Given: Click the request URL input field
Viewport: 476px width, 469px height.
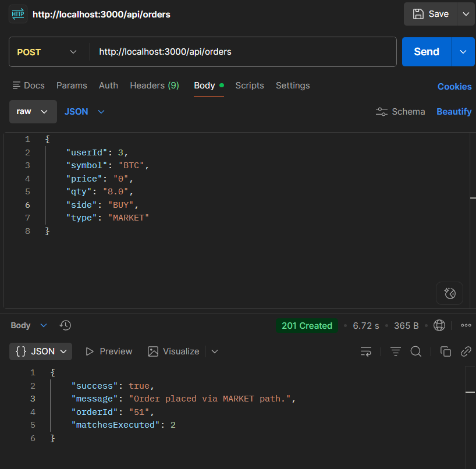Looking at the screenshot, I should pyautogui.click(x=243, y=52).
